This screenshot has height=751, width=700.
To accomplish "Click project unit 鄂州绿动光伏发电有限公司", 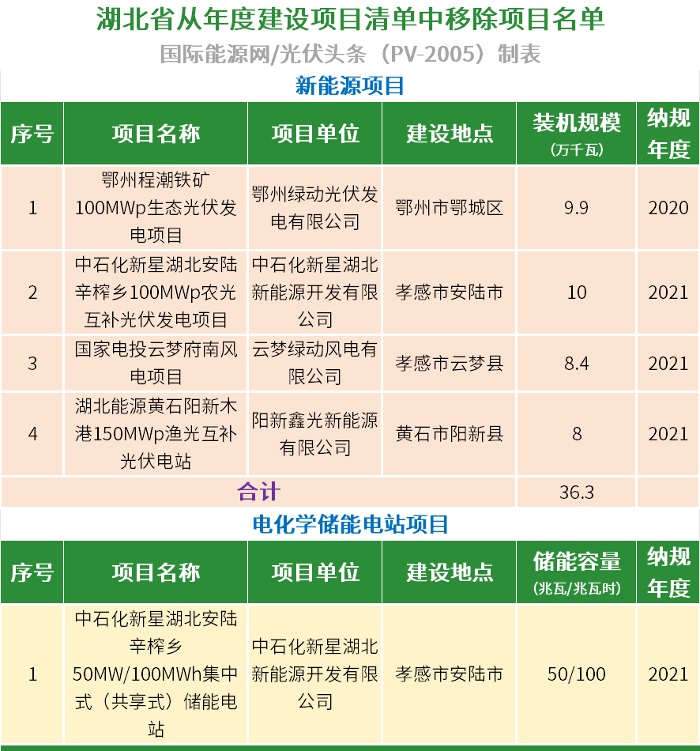I will (x=314, y=207).
